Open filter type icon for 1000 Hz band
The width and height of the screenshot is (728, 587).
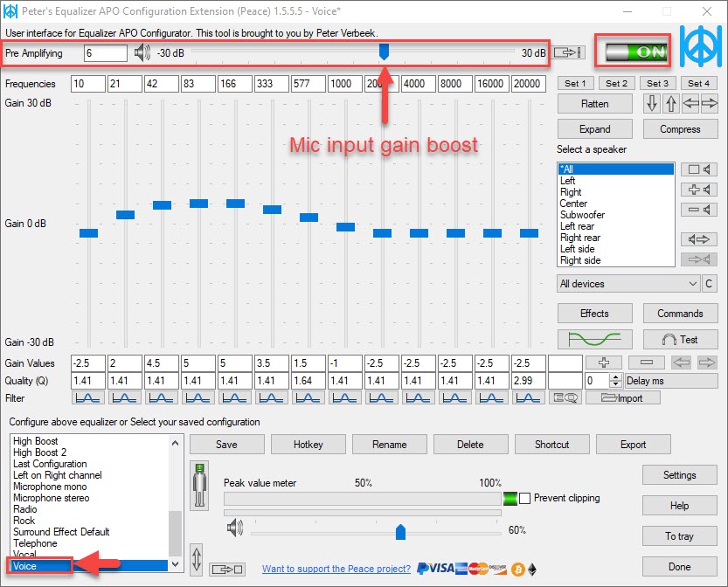(x=344, y=397)
